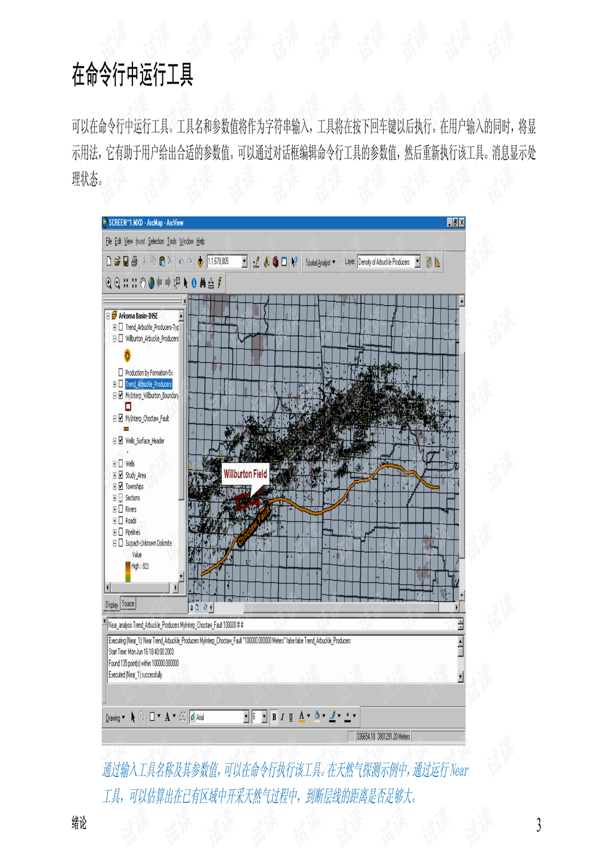Screen dimensions: 614x868
Task: Activate the Identify info tool
Action: (x=194, y=283)
